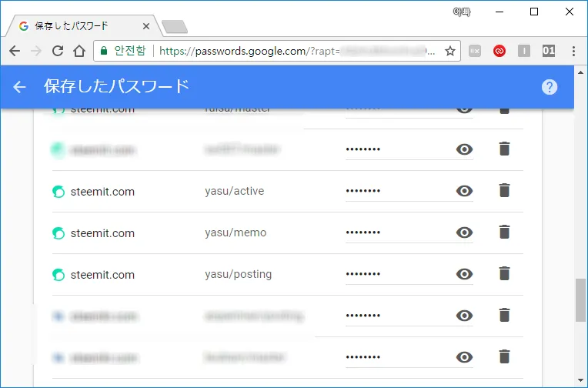Viewport: 588px width, 388px height.
Task: Delete the yasu/active password entry
Action: tap(504, 190)
